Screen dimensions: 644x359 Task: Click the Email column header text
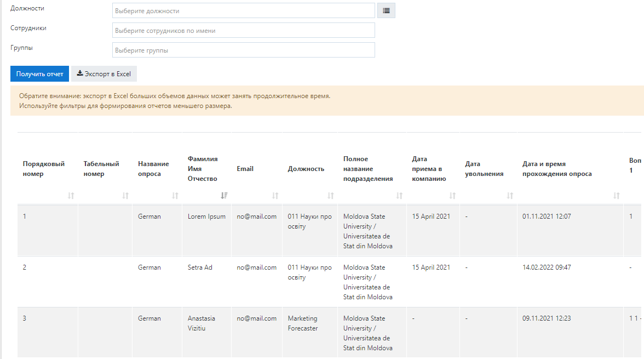(245, 169)
